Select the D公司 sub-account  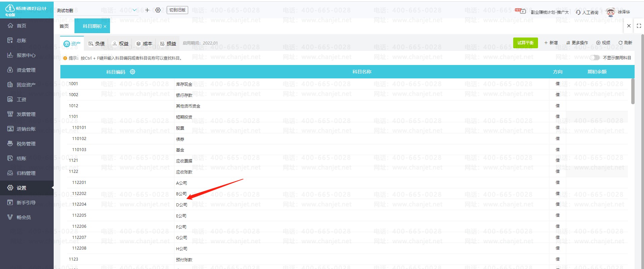click(181, 205)
